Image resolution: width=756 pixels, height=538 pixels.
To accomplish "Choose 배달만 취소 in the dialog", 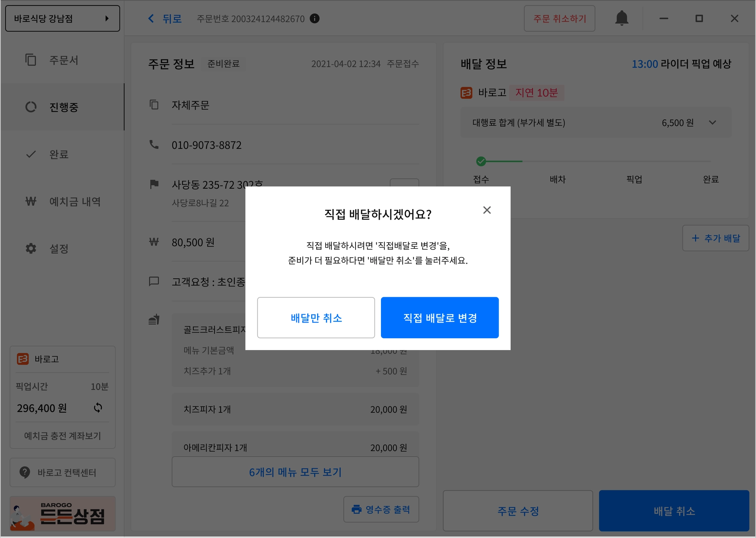I will (x=316, y=318).
